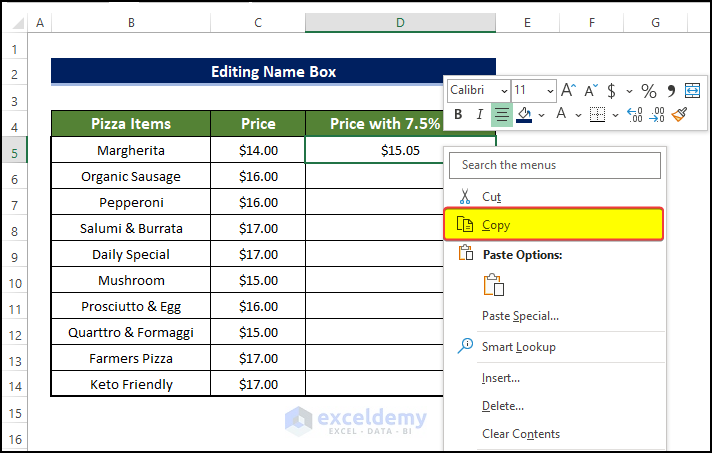Click the Pizza Items header cell

[131, 123]
